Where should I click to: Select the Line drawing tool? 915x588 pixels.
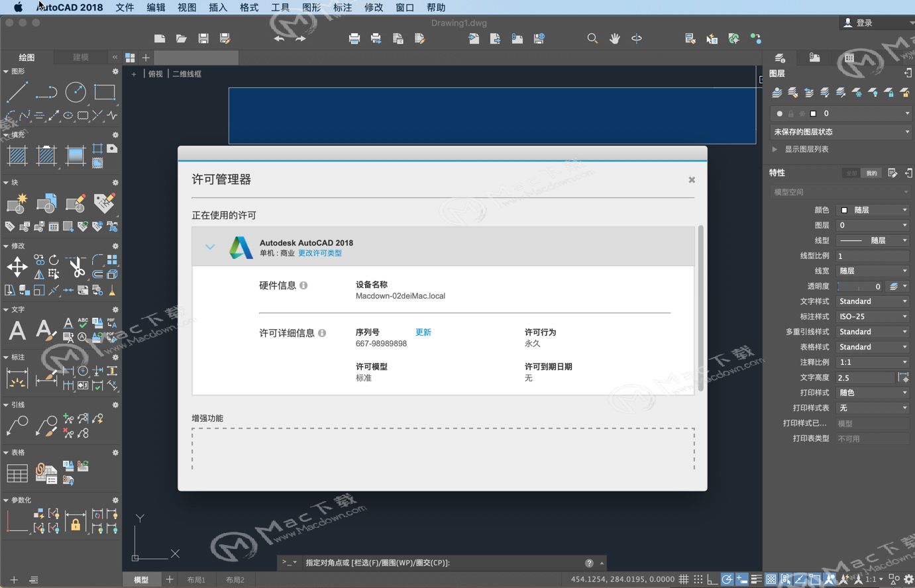tap(17, 92)
